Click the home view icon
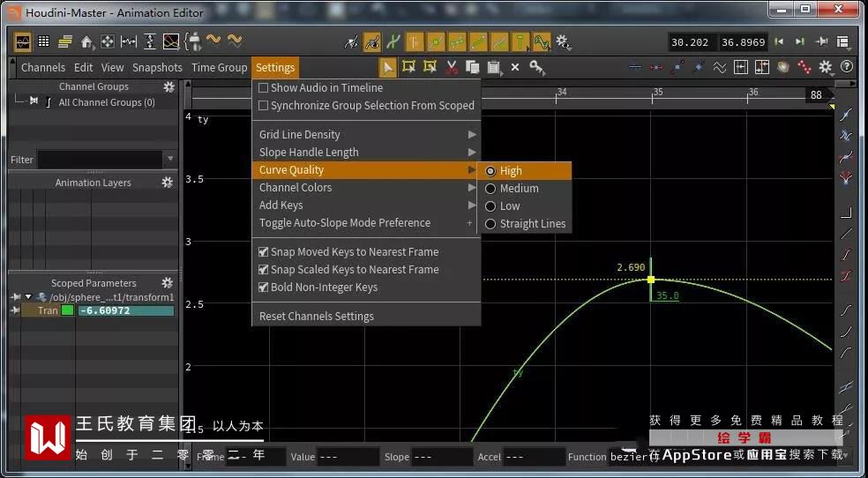Viewport: 868px width, 478px height. coord(86,41)
